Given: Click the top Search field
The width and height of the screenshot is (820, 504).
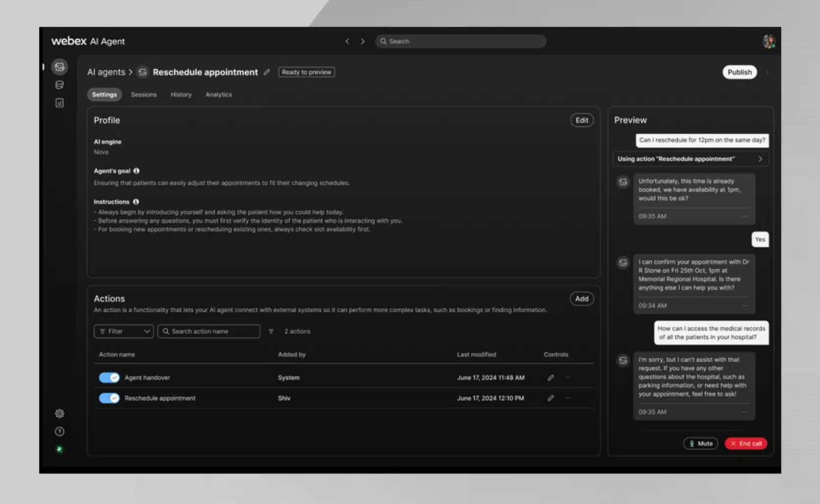Looking at the screenshot, I should [x=461, y=41].
